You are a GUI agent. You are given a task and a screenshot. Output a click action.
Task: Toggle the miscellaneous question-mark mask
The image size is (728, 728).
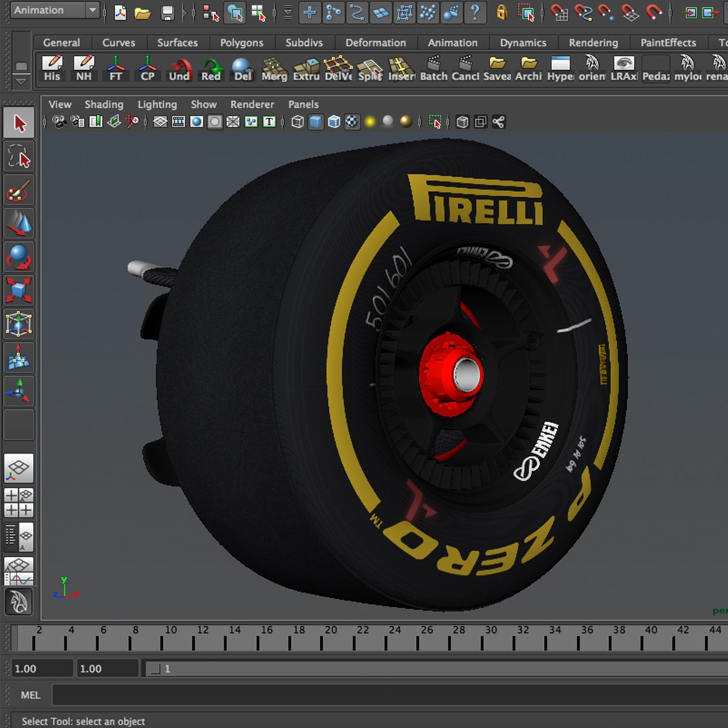[x=475, y=13]
